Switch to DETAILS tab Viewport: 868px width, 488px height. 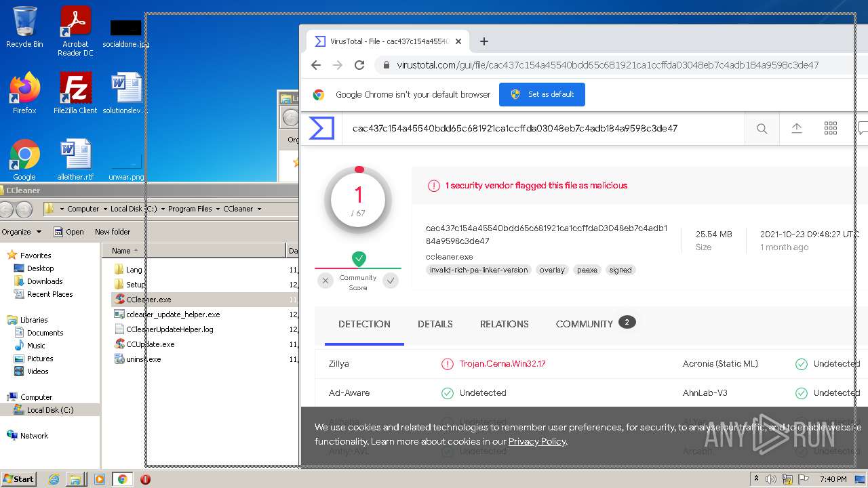point(435,324)
